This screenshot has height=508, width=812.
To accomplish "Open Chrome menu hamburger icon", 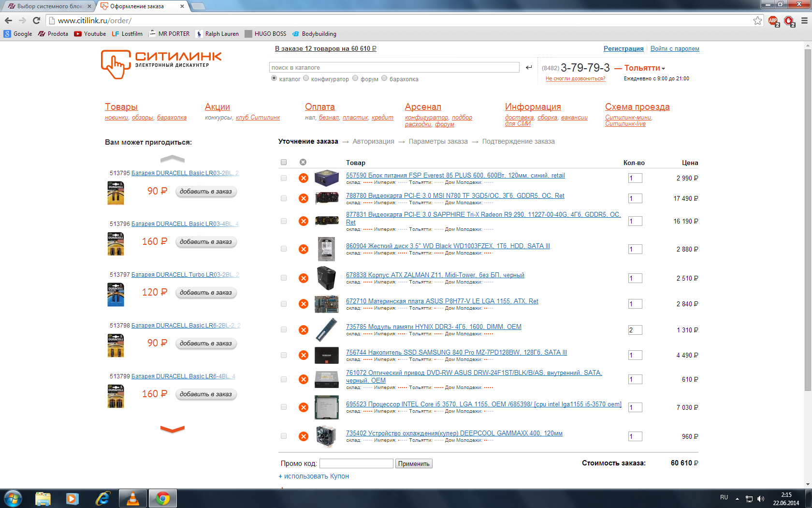I will click(x=804, y=20).
